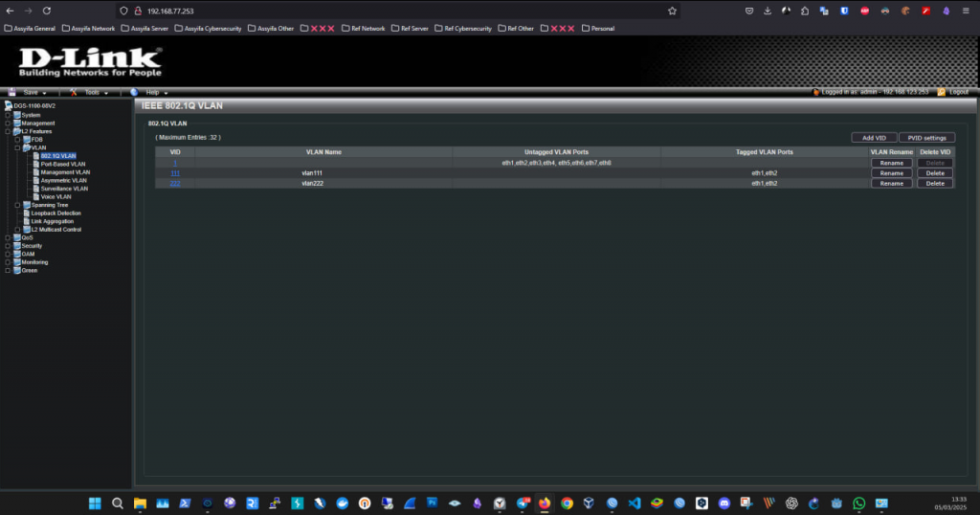Expand the System tree node
Image resolution: width=980 pixels, height=515 pixels.
tap(8, 115)
